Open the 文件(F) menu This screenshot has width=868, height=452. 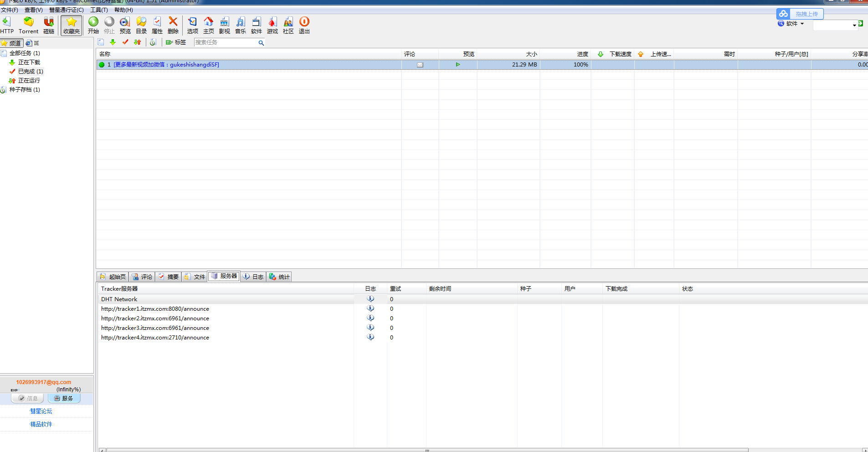coord(10,10)
